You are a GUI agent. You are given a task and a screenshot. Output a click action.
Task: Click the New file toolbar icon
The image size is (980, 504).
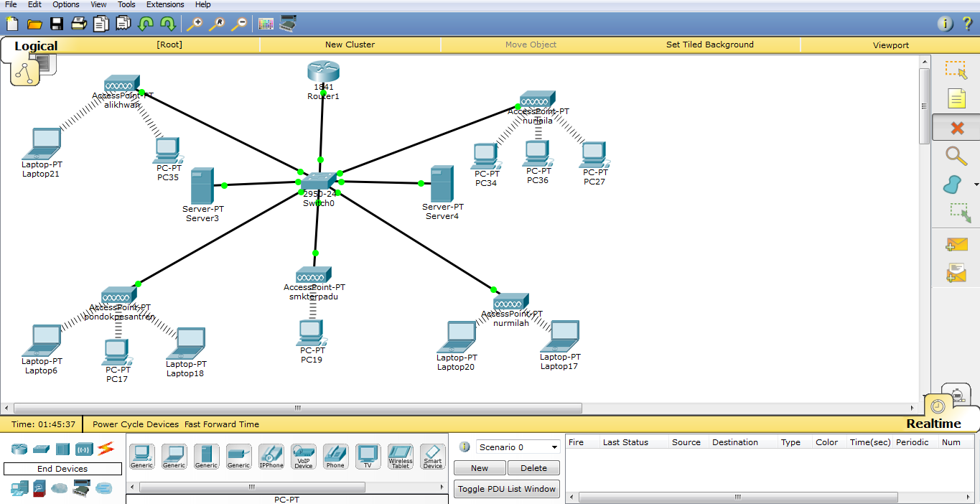(x=12, y=24)
